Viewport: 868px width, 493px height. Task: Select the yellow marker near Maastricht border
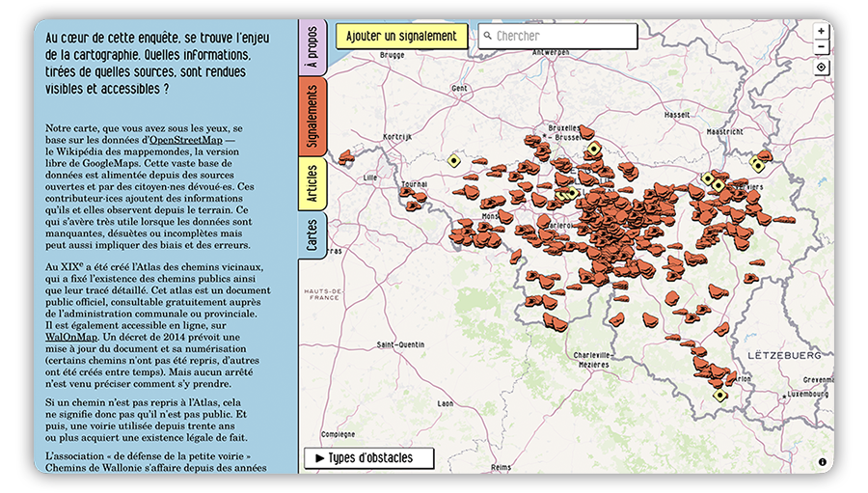pyautogui.click(x=757, y=165)
